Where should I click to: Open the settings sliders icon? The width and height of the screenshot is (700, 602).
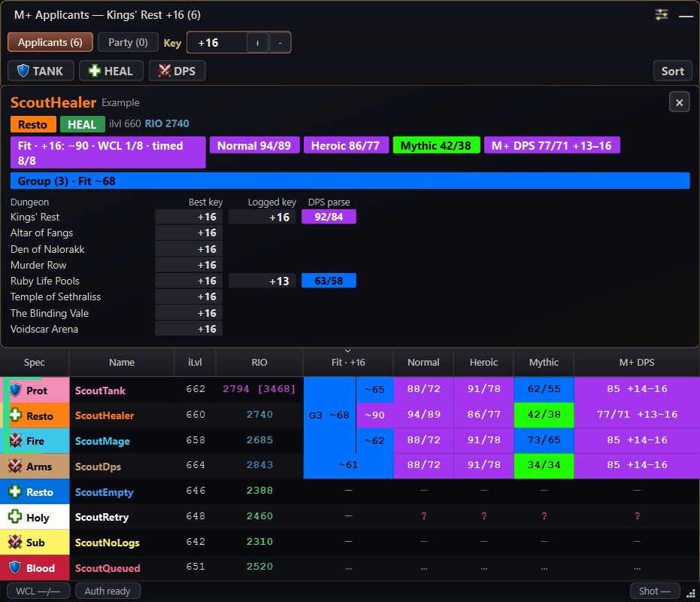click(x=661, y=15)
